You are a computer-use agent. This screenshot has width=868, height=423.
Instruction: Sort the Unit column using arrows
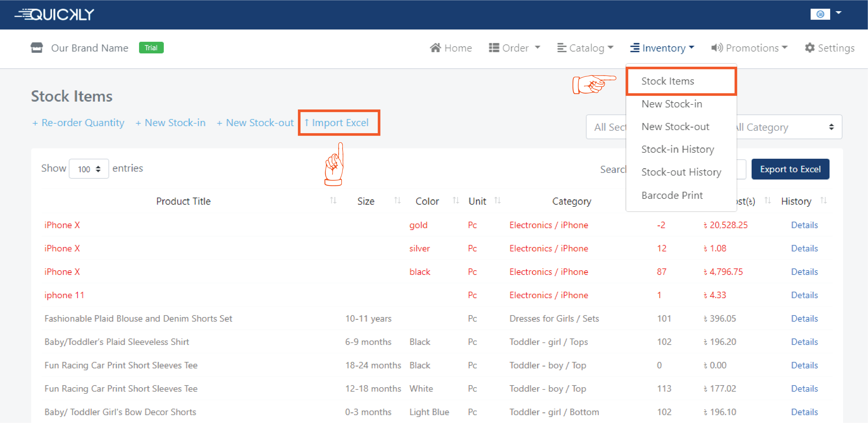497,201
